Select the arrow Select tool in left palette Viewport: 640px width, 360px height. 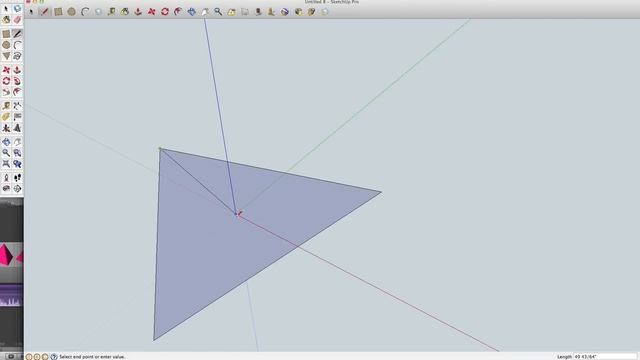click(x=6, y=8)
